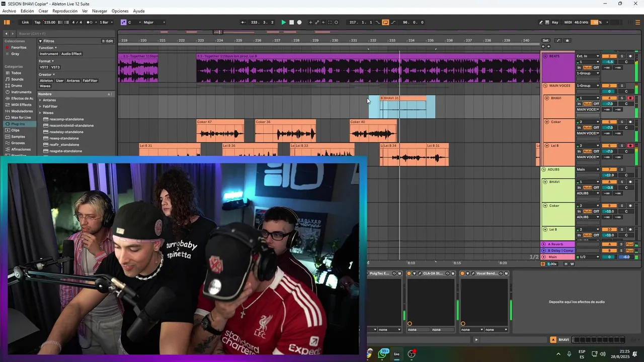Open the Navegar menu
The width and height of the screenshot is (644, 362).
[x=100, y=11]
